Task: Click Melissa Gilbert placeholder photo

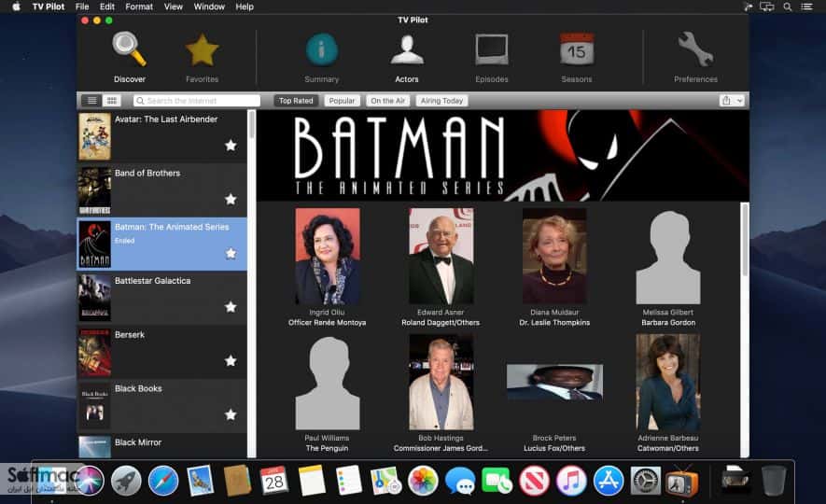Action: point(668,257)
